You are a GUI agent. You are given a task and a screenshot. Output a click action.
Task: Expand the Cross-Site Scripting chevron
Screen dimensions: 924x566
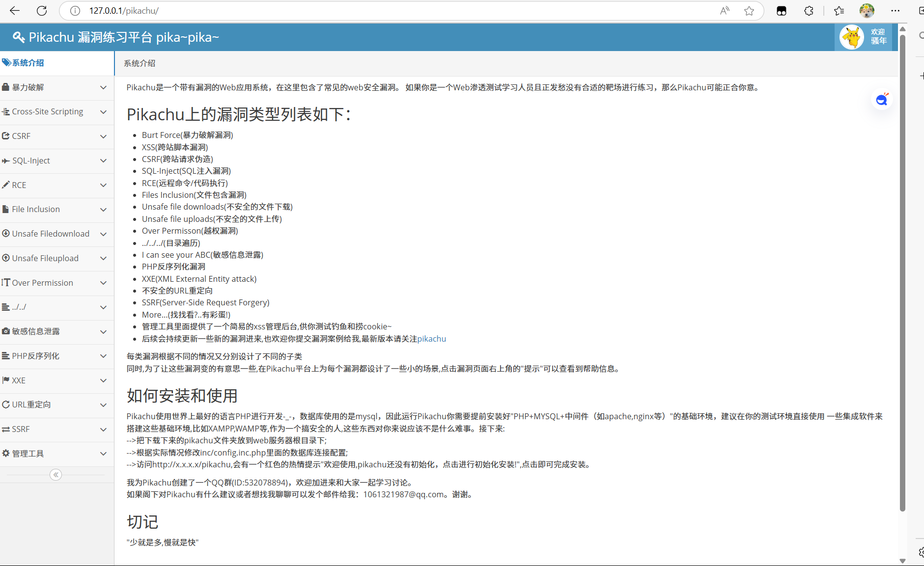(x=103, y=112)
